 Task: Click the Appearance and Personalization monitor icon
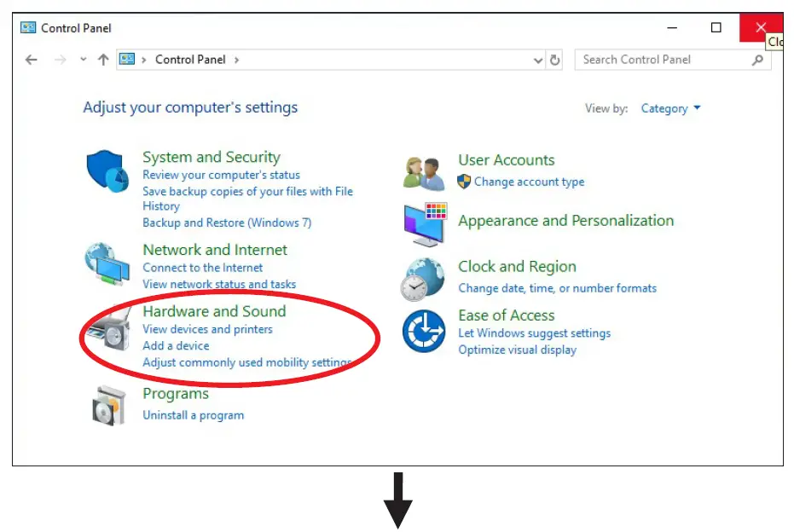point(424,223)
